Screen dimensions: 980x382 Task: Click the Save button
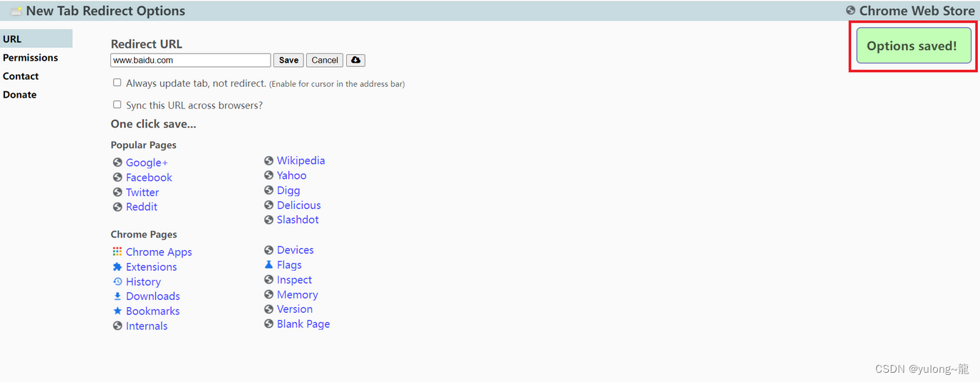288,61
